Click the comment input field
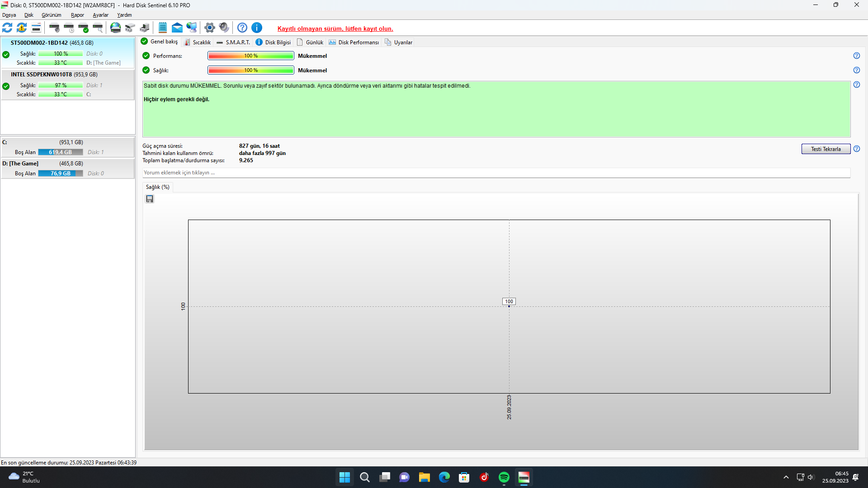This screenshot has height=488, width=868. 496,173
